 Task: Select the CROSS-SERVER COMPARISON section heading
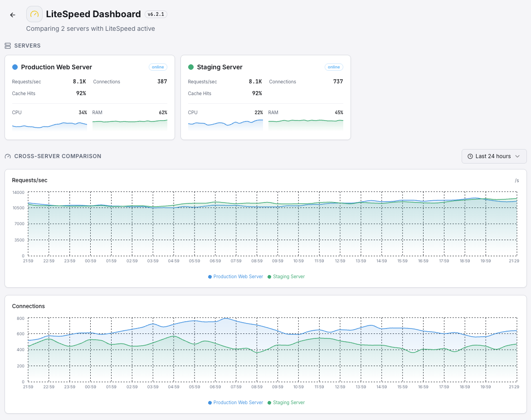pos(58,156)
